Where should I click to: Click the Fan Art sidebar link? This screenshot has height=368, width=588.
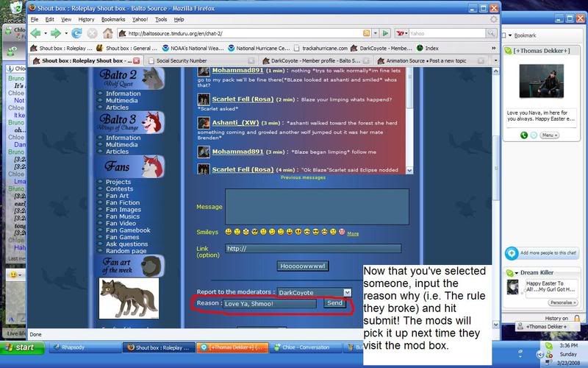coord(117,196)
